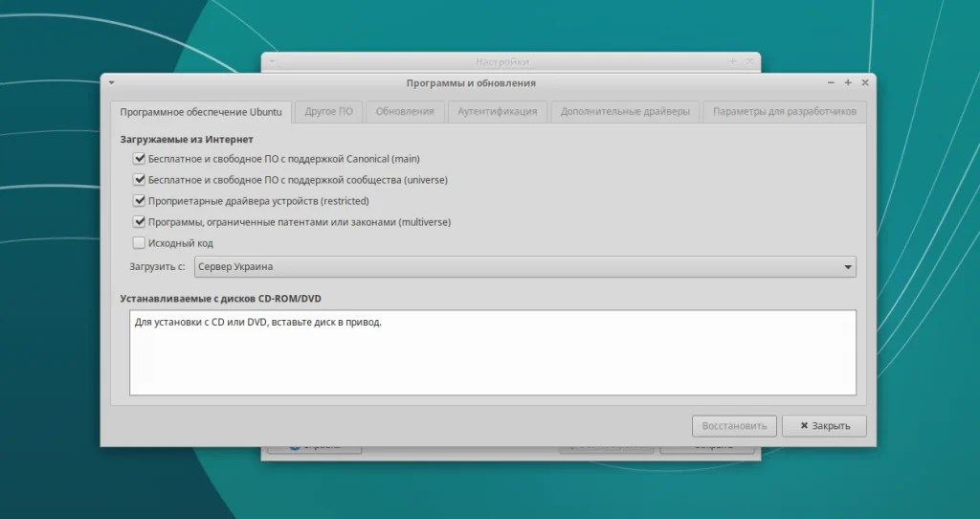Click the dropdown arrow of Загрузить с
Screen dimensions: 980x519
pyautogui.click(x=848, y=267)
